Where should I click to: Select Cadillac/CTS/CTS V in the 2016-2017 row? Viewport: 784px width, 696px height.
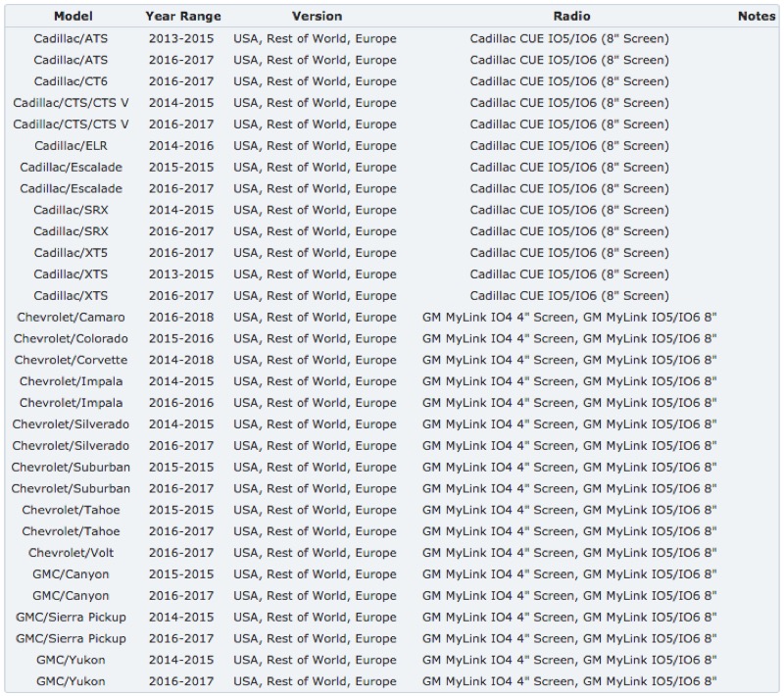[71, 124]
